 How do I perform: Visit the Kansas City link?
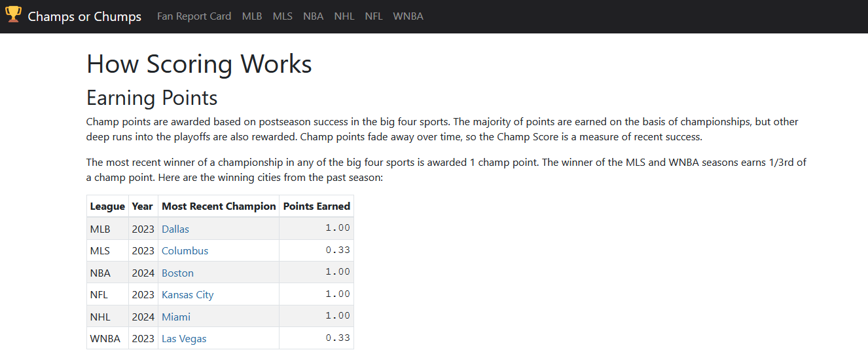click(x=187, y=295)
